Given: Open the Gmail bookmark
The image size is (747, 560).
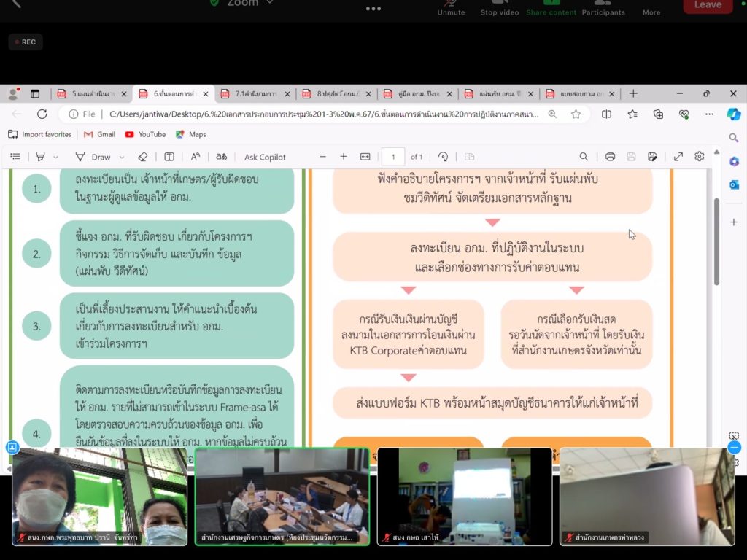Looking at the screenshot, I should (x=99, y=134).
